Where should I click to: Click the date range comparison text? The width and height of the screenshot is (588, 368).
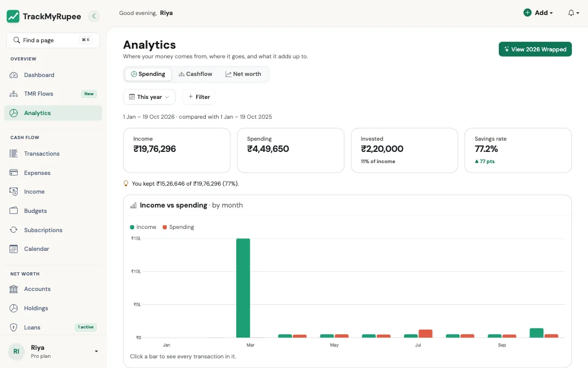(198, 117)
